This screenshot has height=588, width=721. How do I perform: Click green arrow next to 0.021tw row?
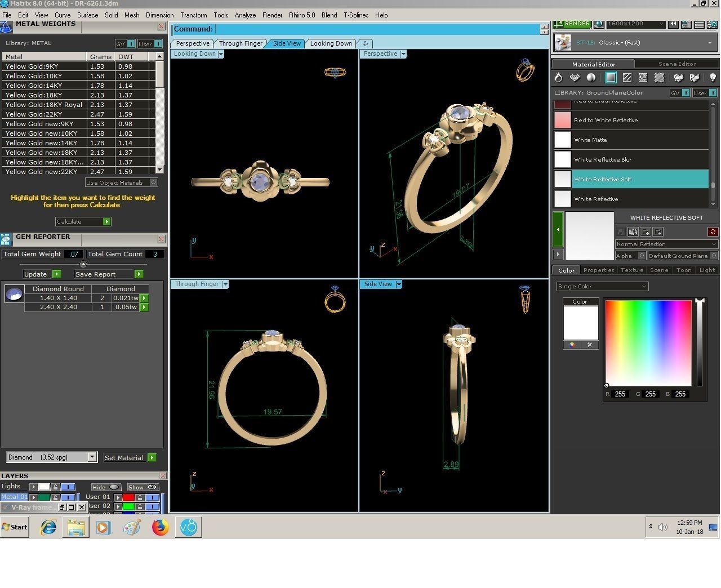click(x=145, y=298)
